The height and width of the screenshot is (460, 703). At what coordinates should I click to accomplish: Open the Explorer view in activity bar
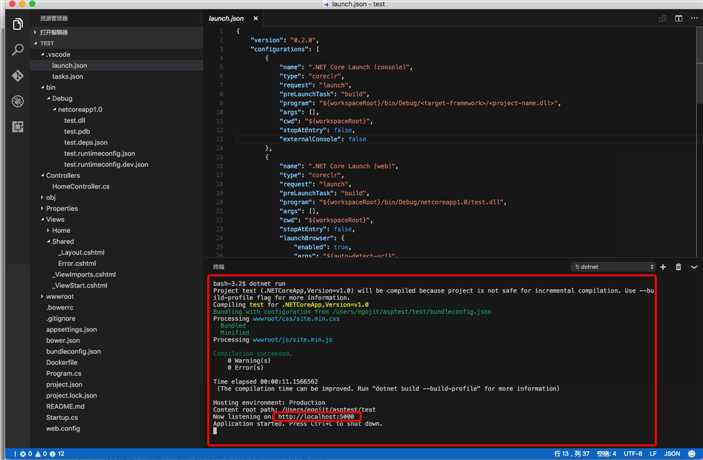click(x=17, y=23)
